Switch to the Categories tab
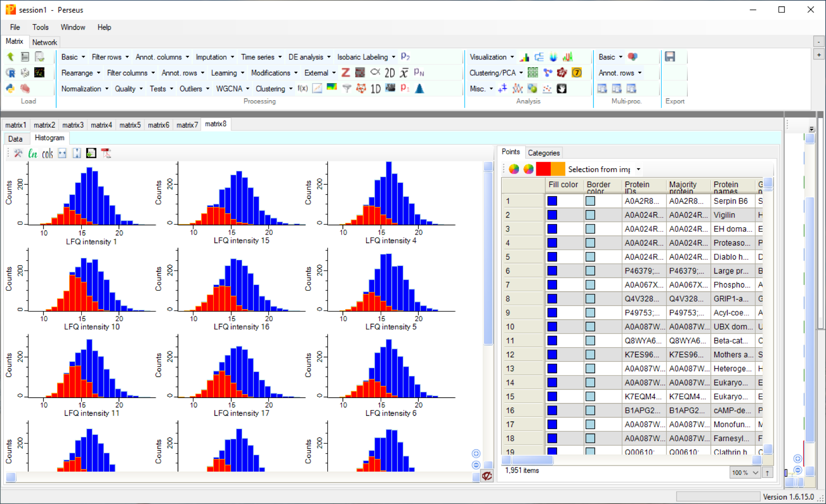826x504 pixels. pyautogui.click(x=544, y=153)
